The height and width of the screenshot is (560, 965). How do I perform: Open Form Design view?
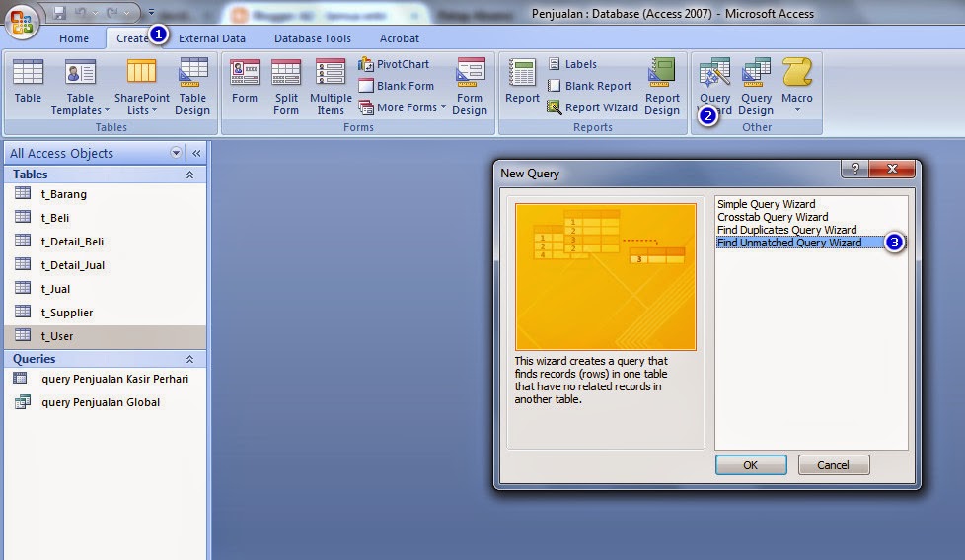[x=470, y=87]
